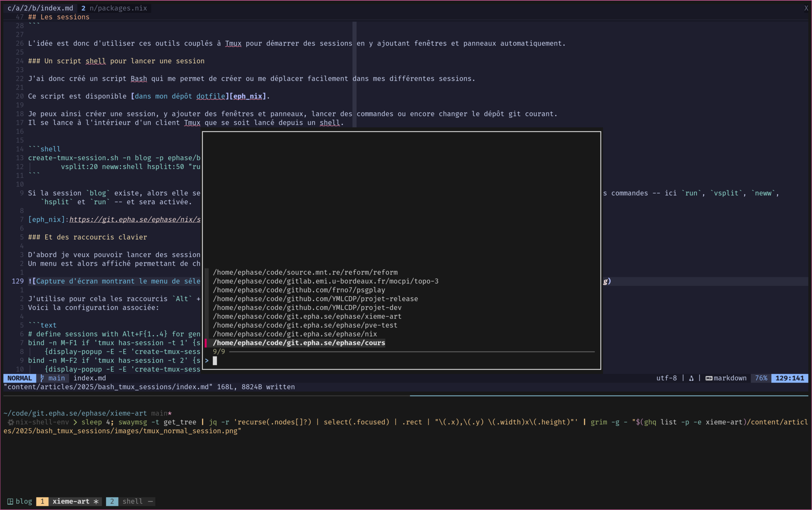The height and width of the screenshot is (510, 812).
Task: Click the 76% position indicator
Action: point(761,378)
